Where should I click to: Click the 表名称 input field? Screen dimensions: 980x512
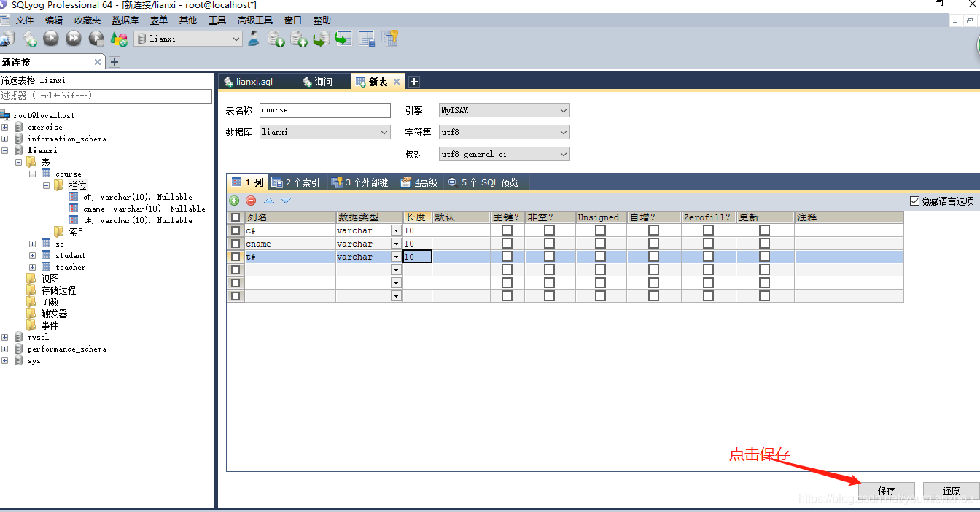tap(325, 110)
